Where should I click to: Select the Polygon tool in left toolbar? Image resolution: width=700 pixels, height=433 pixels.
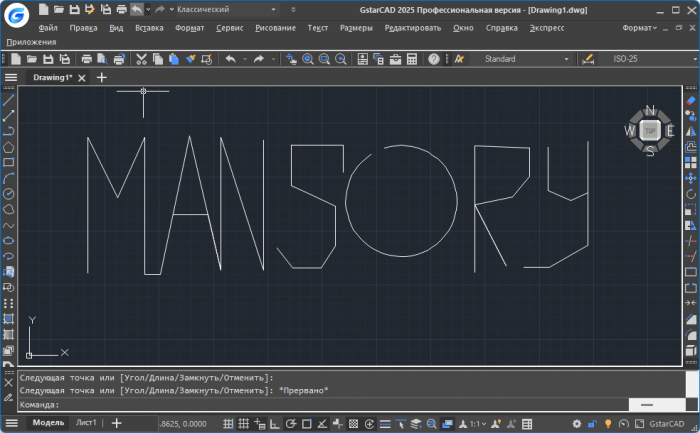click(x=9, y=146)
